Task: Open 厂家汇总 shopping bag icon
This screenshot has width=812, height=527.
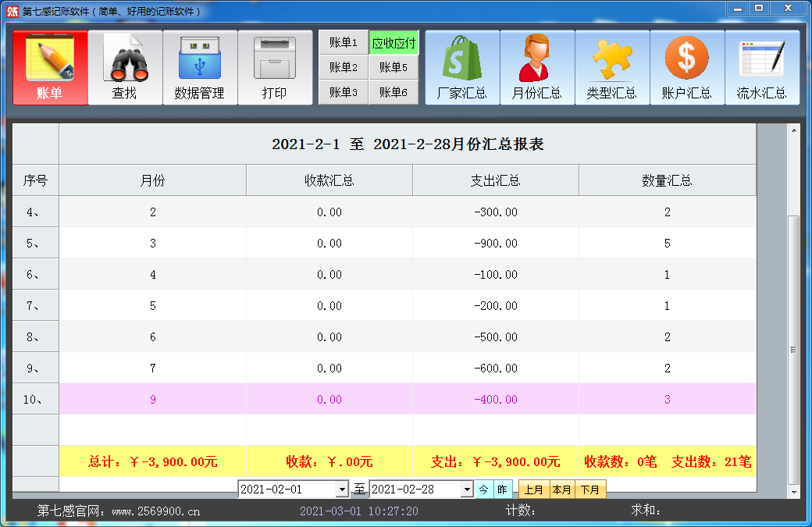Action: (462, 67)
